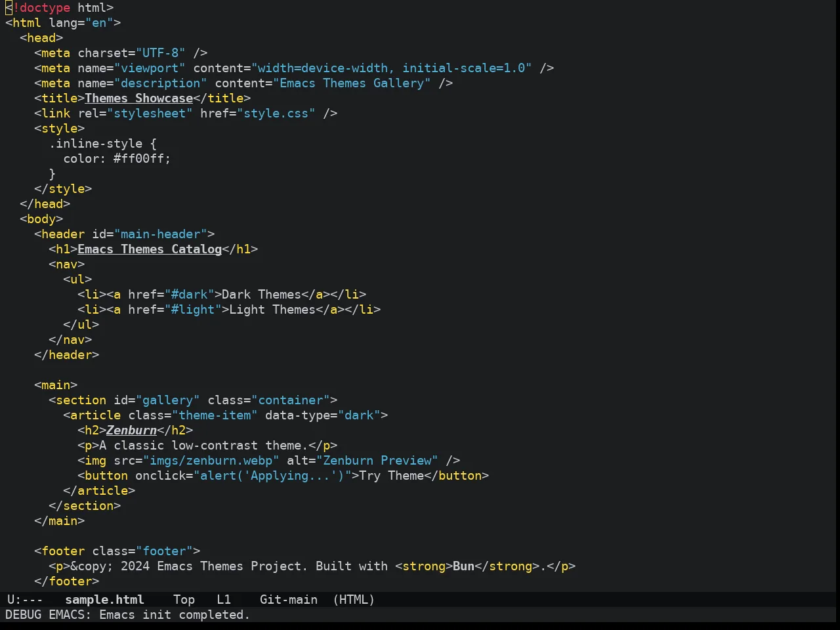The height and width of the screenshot is (630, 840).
Task: Click the echo area message 'Emacs init completed.'
Action: tap(175, 614)
